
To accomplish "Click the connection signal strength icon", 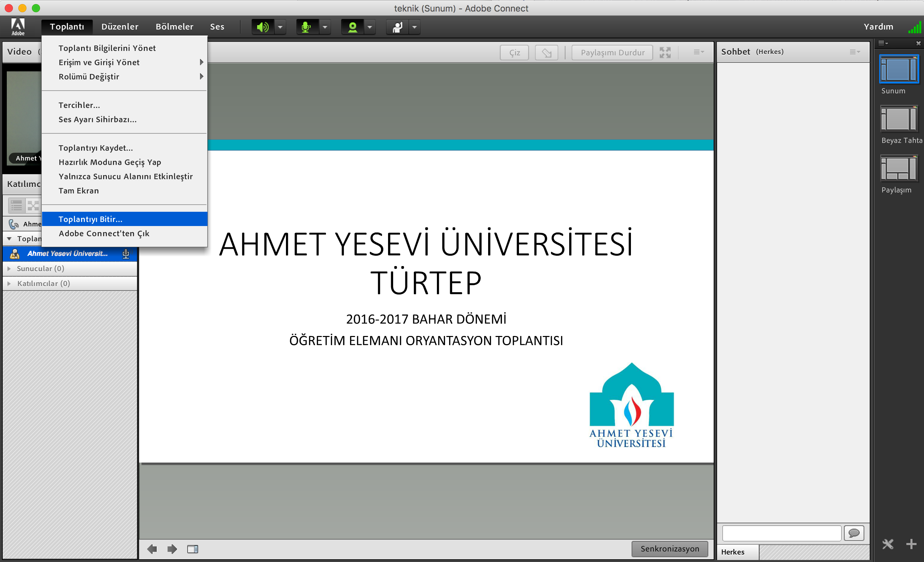I will point(915,28).
